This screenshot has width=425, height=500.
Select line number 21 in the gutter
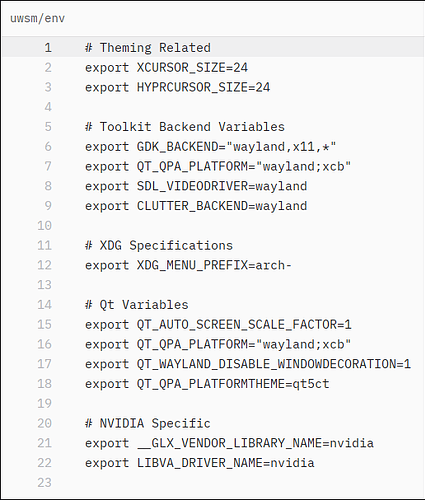[44, 443]
